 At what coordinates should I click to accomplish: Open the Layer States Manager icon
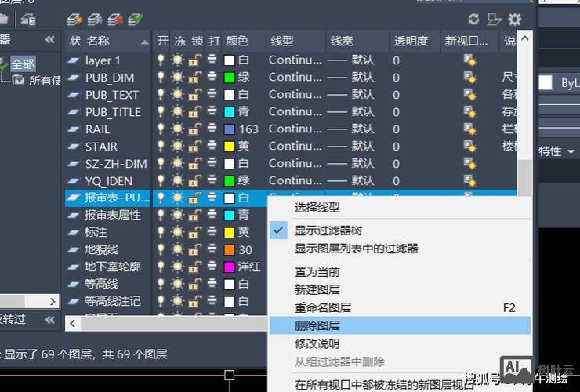pos(28,20)
